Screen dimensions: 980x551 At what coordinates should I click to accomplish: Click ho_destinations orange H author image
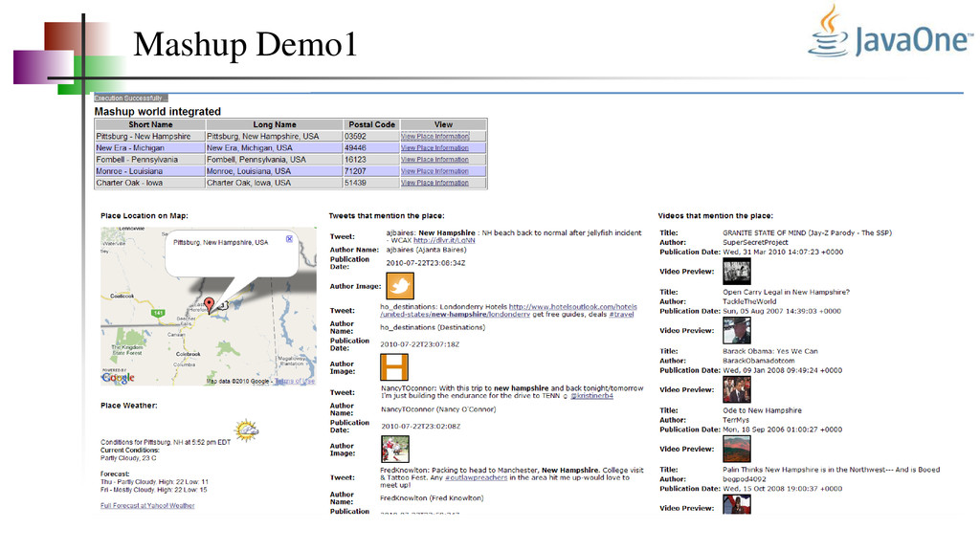[394, 366]
